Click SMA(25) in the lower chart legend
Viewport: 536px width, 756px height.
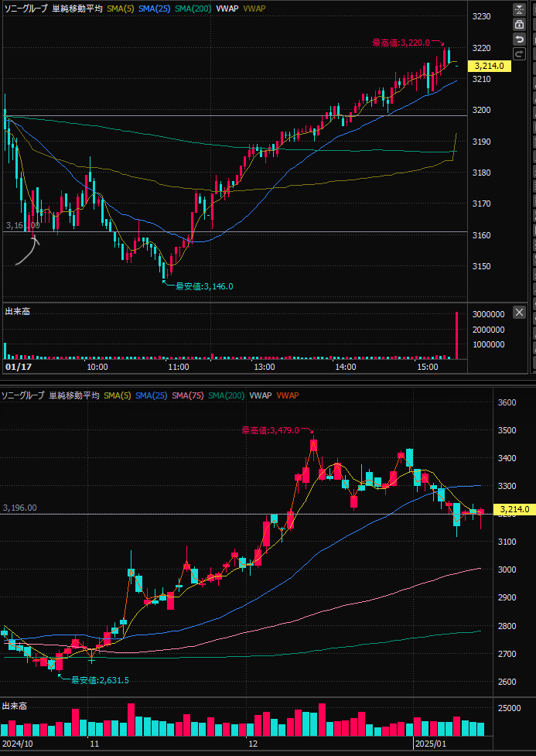[x=152, y=395]
